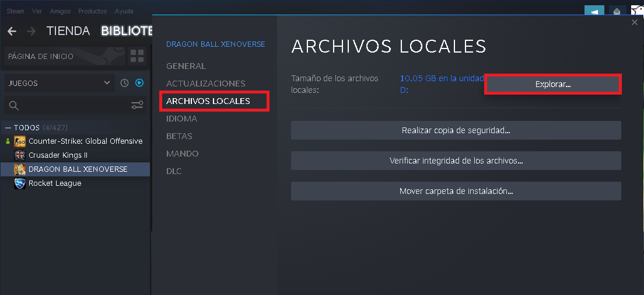Open the IDIOMA properties tab

click(x=181, y=119)
